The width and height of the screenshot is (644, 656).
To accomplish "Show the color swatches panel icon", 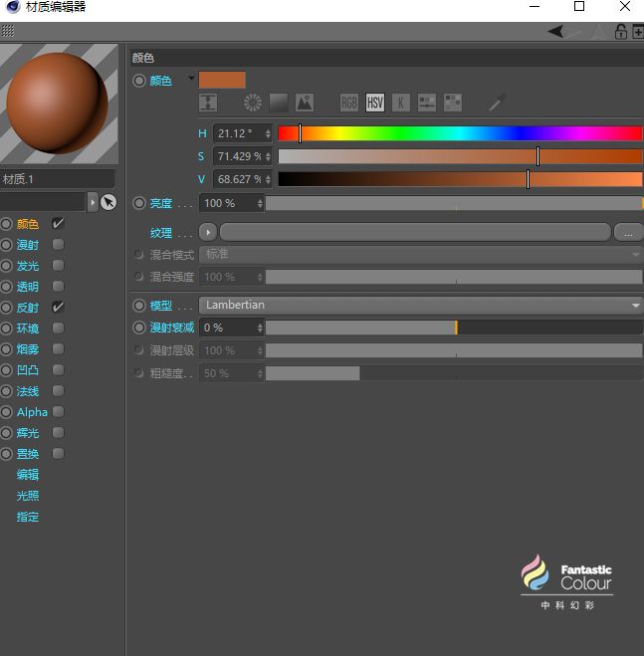I will (453, 103).
